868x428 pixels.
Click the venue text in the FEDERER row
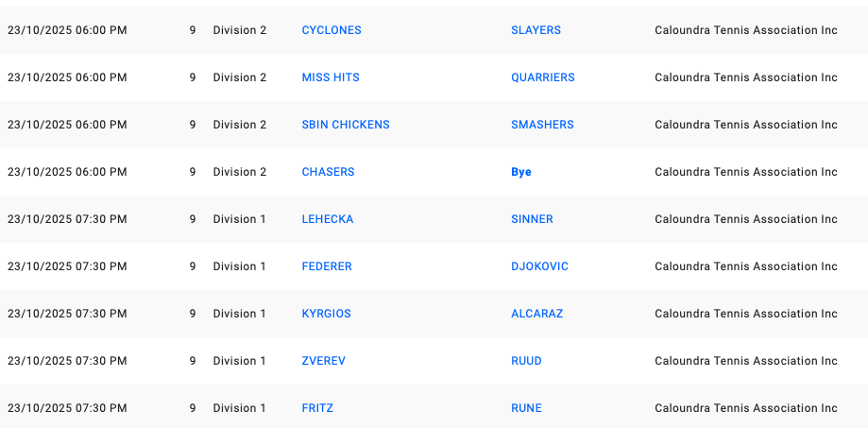pos(745,266)
